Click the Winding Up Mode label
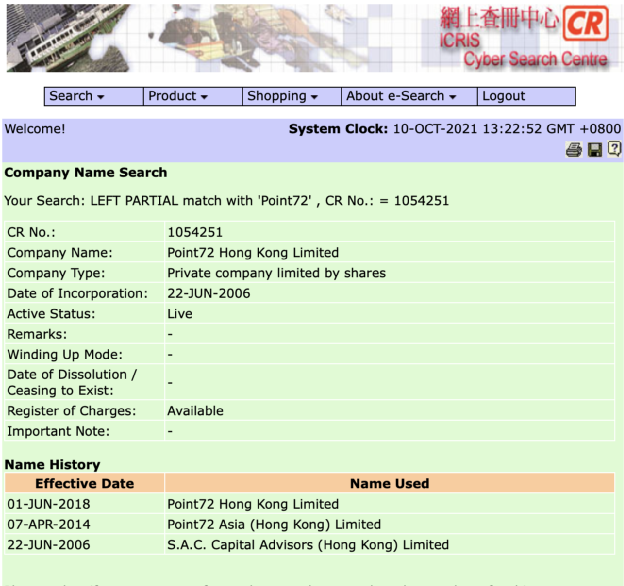624x586 pixels. [65, 354]
